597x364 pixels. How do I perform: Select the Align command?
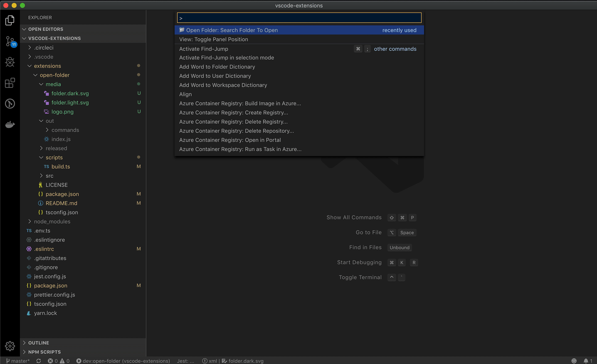299,94
